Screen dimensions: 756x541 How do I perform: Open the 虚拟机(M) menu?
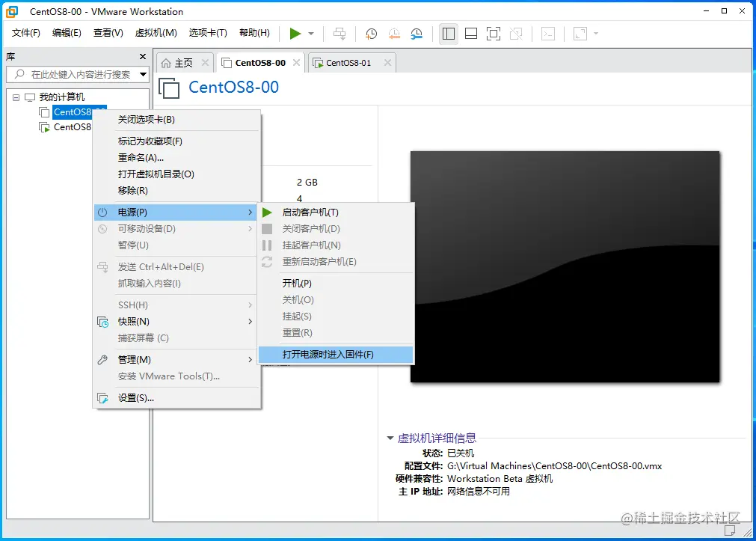coord(156,32)
